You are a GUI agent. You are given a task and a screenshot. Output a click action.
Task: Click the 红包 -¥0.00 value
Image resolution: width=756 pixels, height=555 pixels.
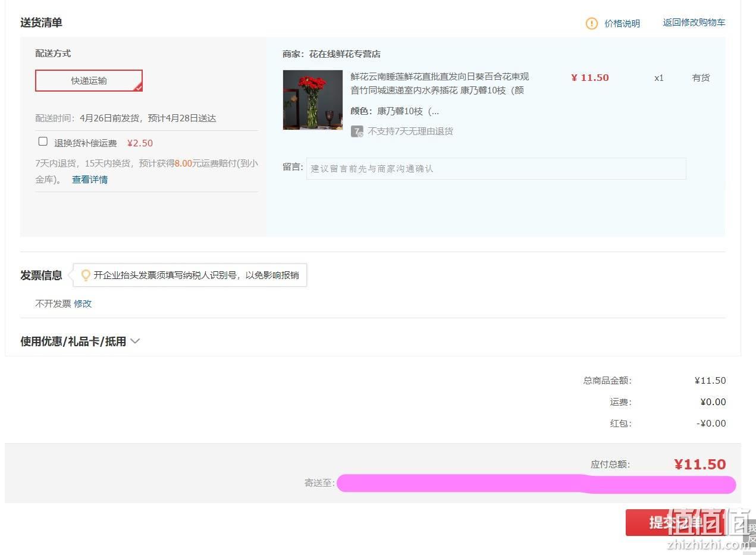click(711, 423)
